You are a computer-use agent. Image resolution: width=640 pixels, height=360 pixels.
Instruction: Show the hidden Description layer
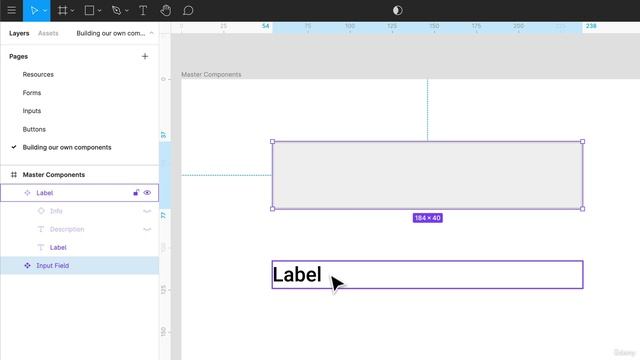click(x=147, y=229)
